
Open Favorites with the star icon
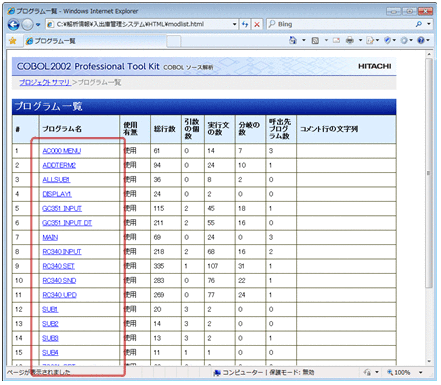(x=13, y=41)
